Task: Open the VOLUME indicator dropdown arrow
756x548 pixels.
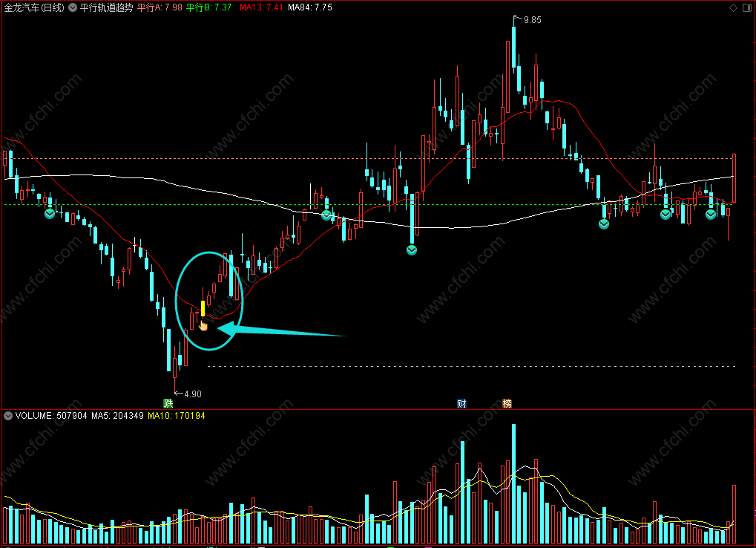Action: 8,416
